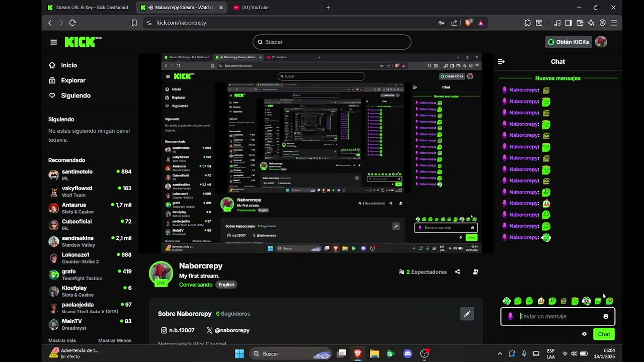This screenshot has width=644, height=362.
Task: Open Brave Leo AI sparkle icon
Action: (x=591, y=23)
